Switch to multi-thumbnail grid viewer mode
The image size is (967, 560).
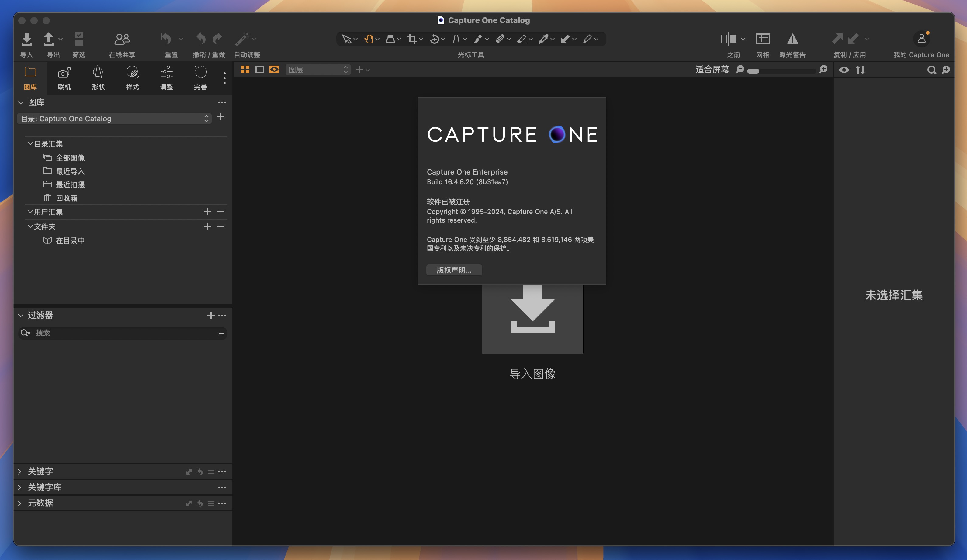coord(245,69)
